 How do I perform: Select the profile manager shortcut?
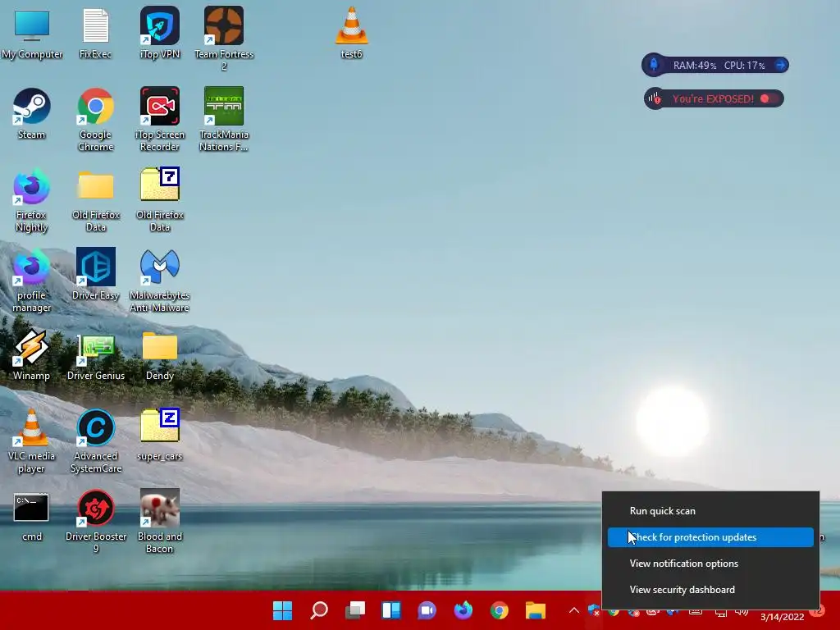pos(32,281)
